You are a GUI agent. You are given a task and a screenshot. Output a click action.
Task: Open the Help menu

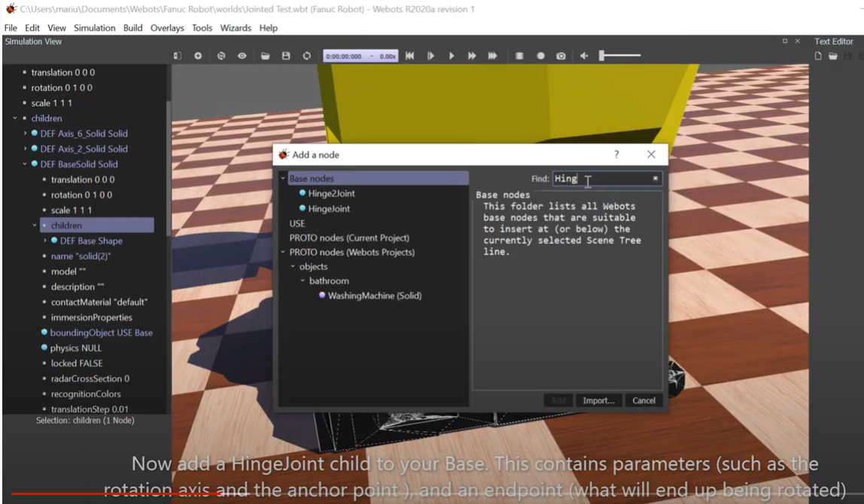(x=269, y=28)
